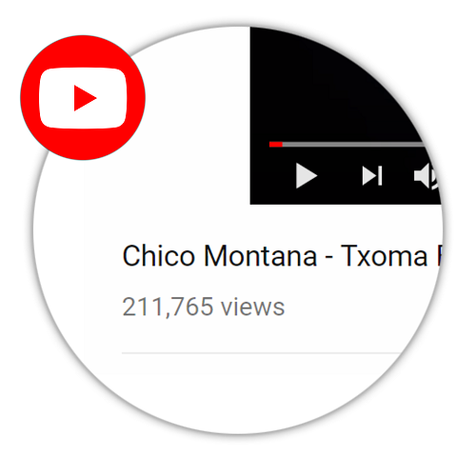Image resolution: width=476 pixels, height=476 pixels.
Task: Seek forward on the gray progress bar
Action: pyautogui.click(x=353, y=145)
